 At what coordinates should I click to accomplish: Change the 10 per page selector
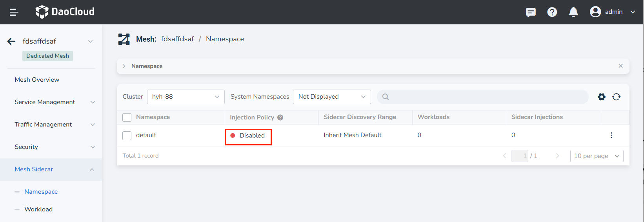[596, 156]
